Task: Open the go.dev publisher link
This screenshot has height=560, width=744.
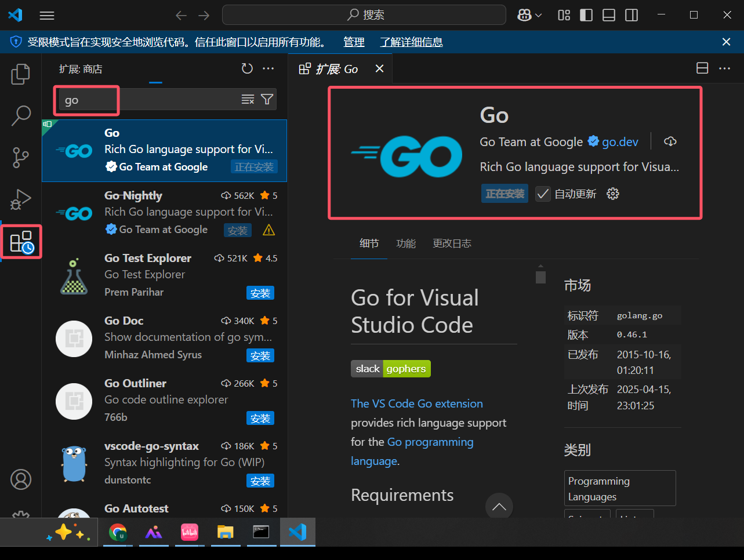Action: click(620, 142)
